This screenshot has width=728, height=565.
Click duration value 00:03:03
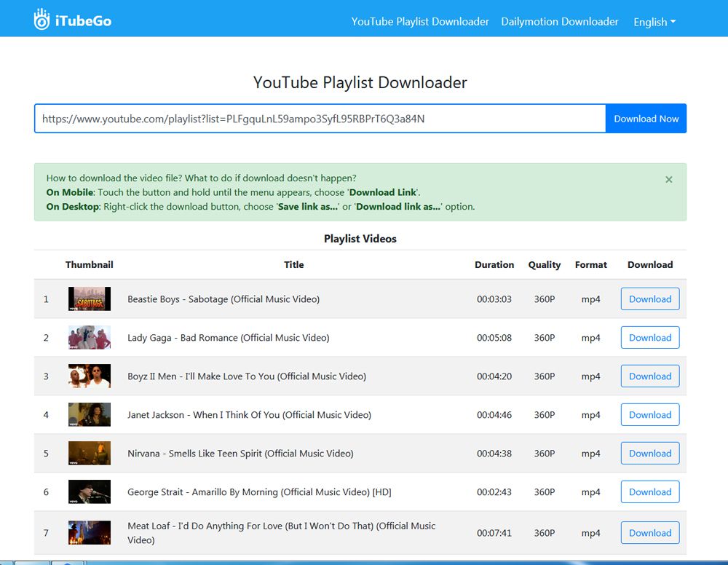point(494,299)
